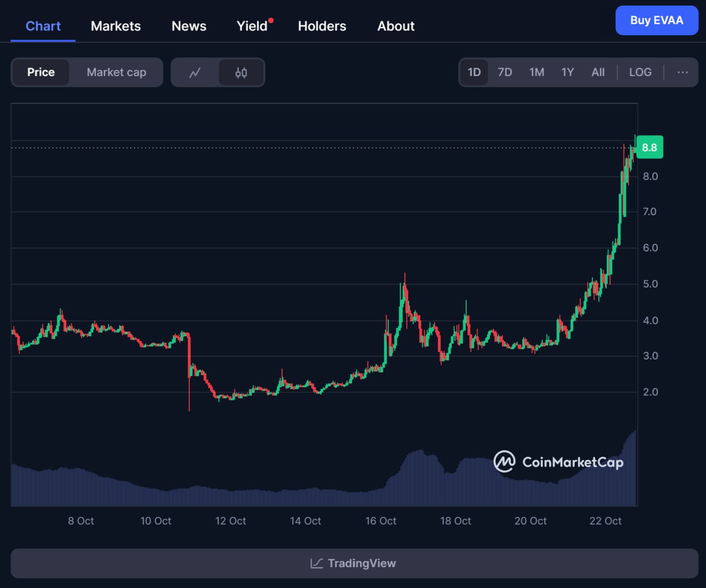
Task: View the Holders tab
Action: tap(322, 26)
